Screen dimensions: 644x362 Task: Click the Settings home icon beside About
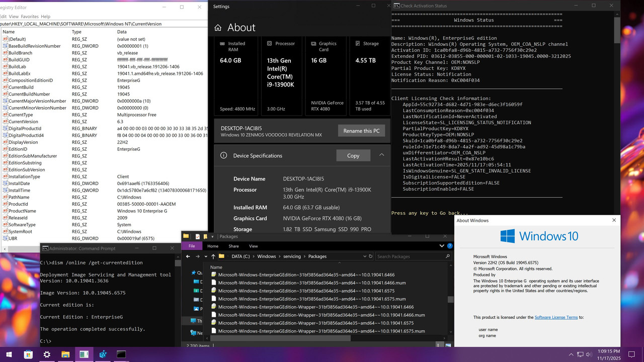click(218, 28)
